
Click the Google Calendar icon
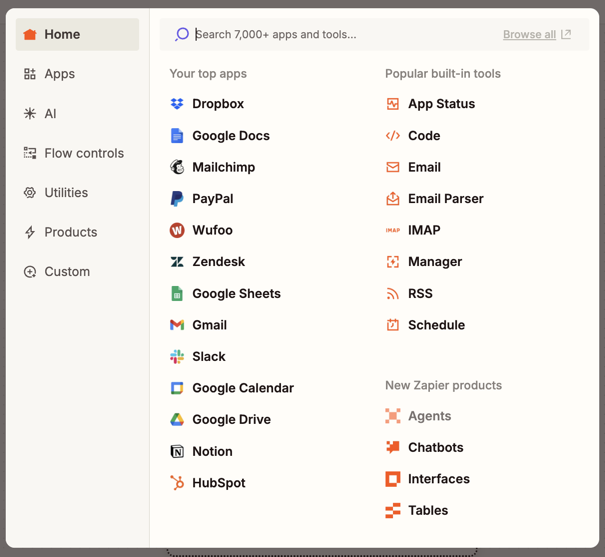[x=177, y=388]
